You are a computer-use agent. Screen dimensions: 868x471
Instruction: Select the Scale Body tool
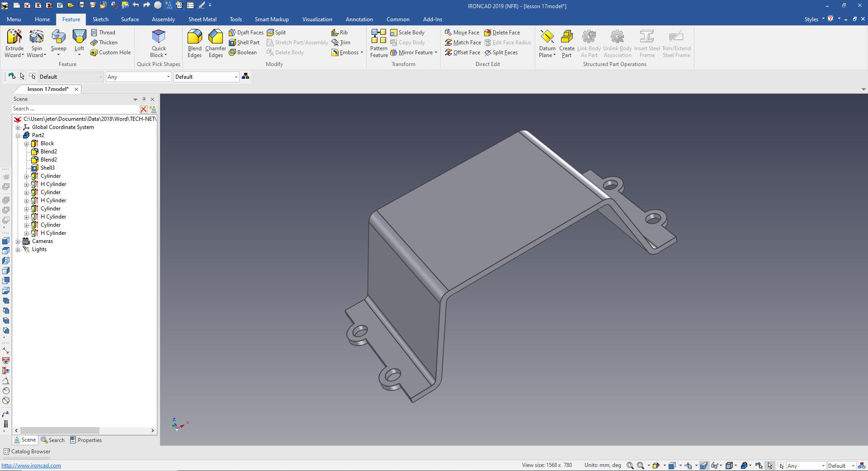(x=407, y=33)
